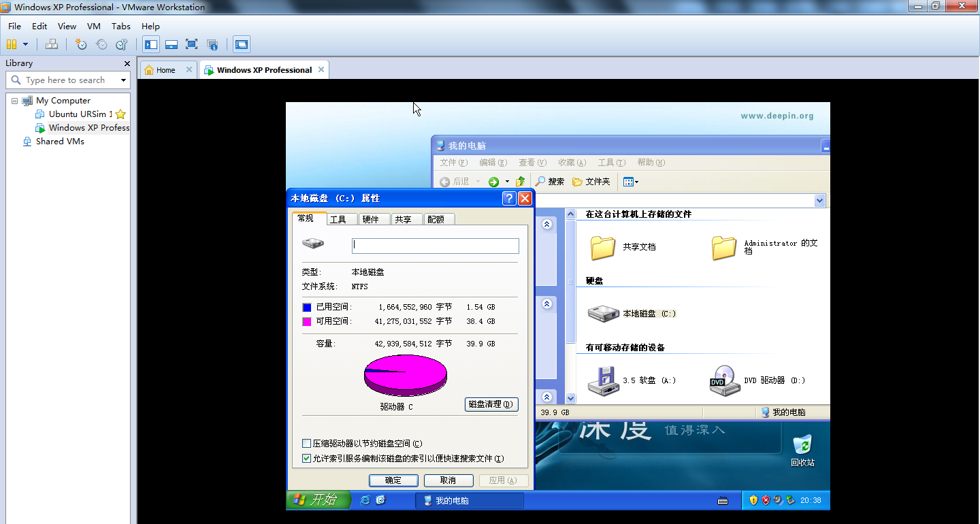Close the Windows XP Professional tab
The width and height of the screenshot is (980, 524).
pyautogui.click(x=321, y=69)
